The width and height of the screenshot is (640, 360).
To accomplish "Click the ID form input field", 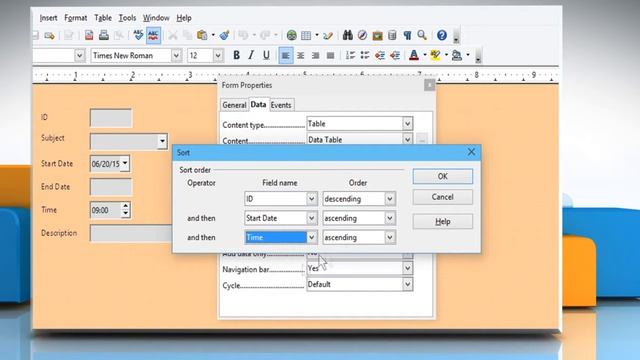I will tap(111, 118).
